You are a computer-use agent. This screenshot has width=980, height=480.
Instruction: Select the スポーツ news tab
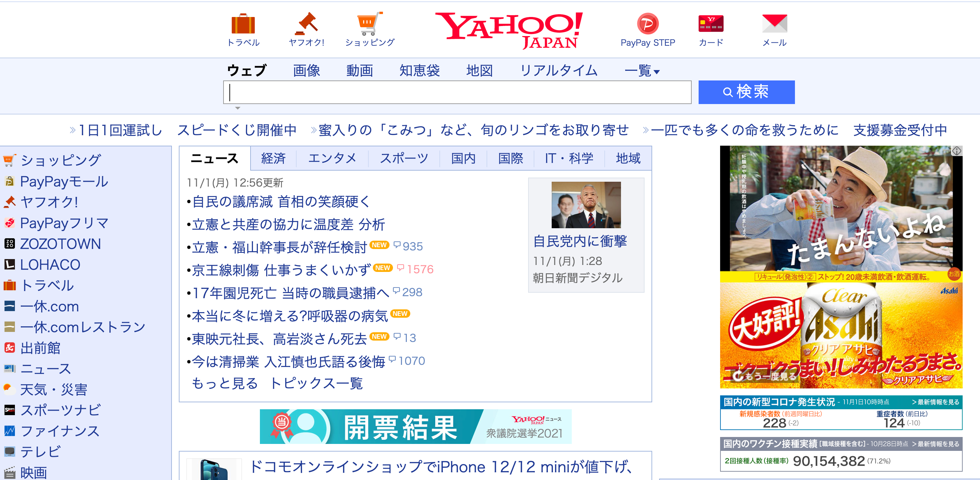404,158
